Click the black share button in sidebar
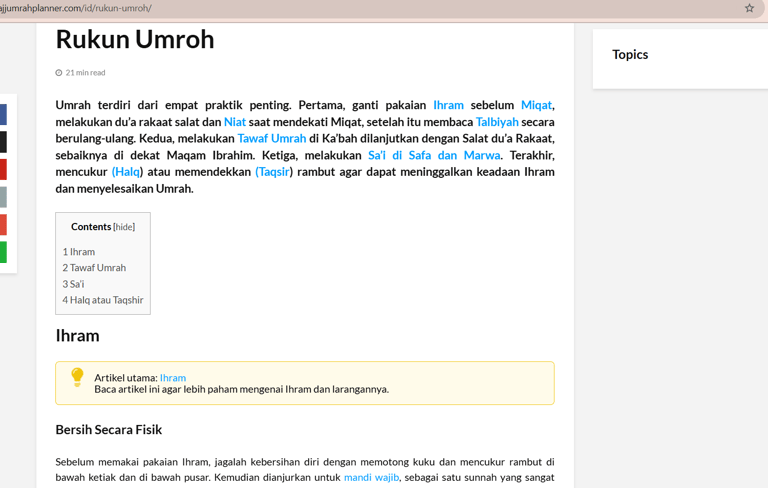The image size is (768, 488). pos(3,142)
